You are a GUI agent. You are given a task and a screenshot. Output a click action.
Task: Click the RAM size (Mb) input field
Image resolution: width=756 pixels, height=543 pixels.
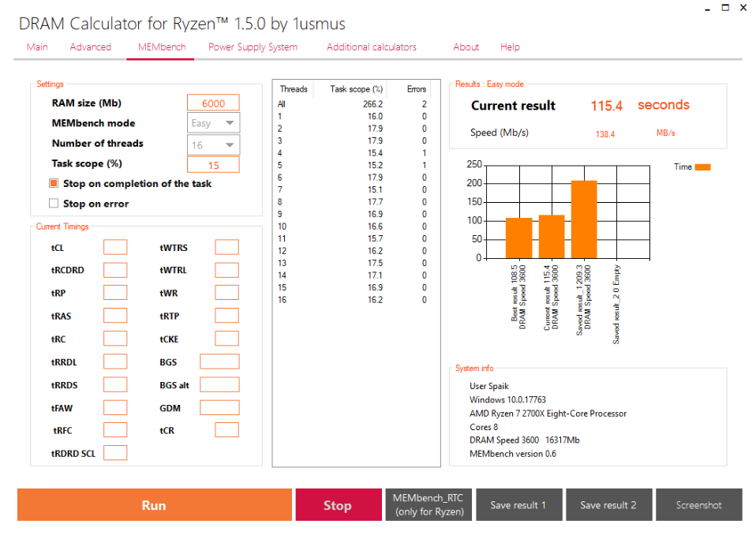pyautogui.click(x=213, y=103)
